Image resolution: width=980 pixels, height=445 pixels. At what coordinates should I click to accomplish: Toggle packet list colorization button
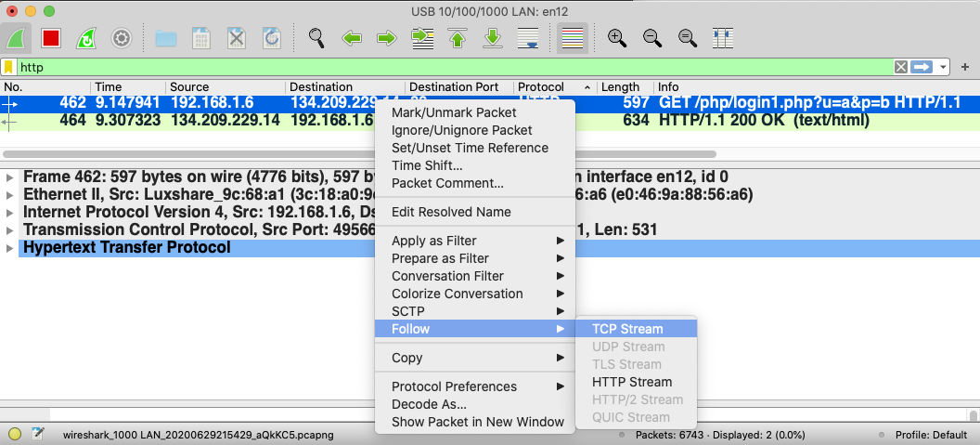click(572, 38)
